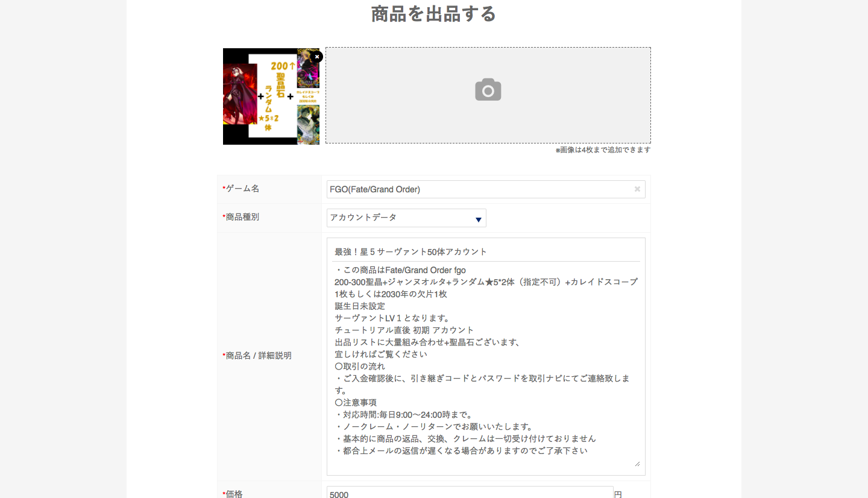Click the 商品を出品する page heading
Viewport: 868px width, 498px height.
click(434, 13)
